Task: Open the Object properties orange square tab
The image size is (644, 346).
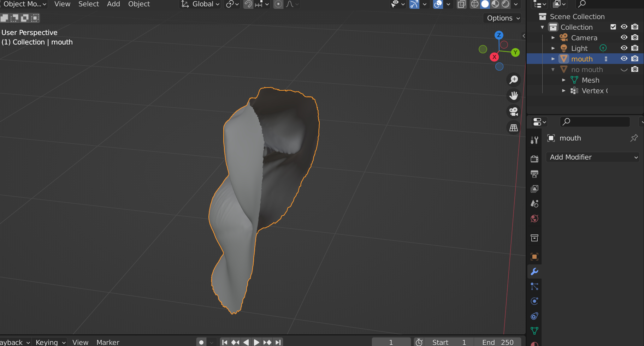Action: pos(534,256)
